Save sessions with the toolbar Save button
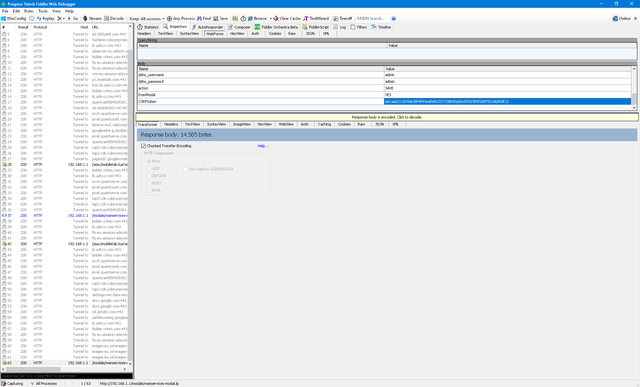The image size is (640, 387). [x=220, y=18]
